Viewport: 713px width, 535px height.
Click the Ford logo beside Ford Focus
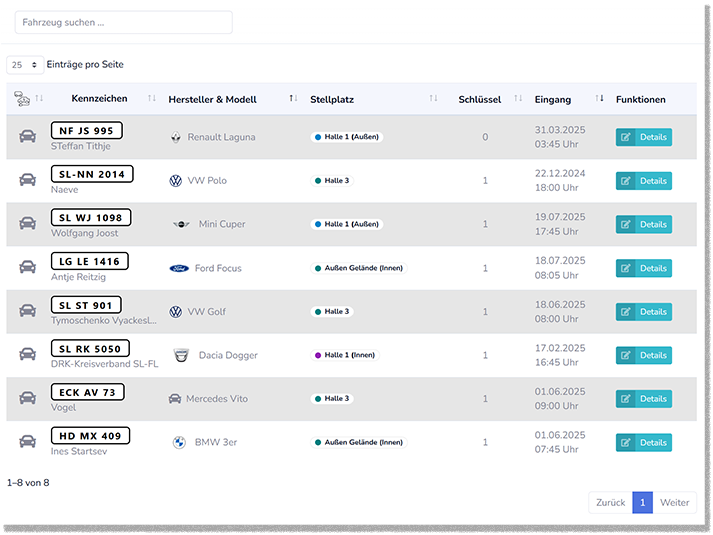[179, 268]
